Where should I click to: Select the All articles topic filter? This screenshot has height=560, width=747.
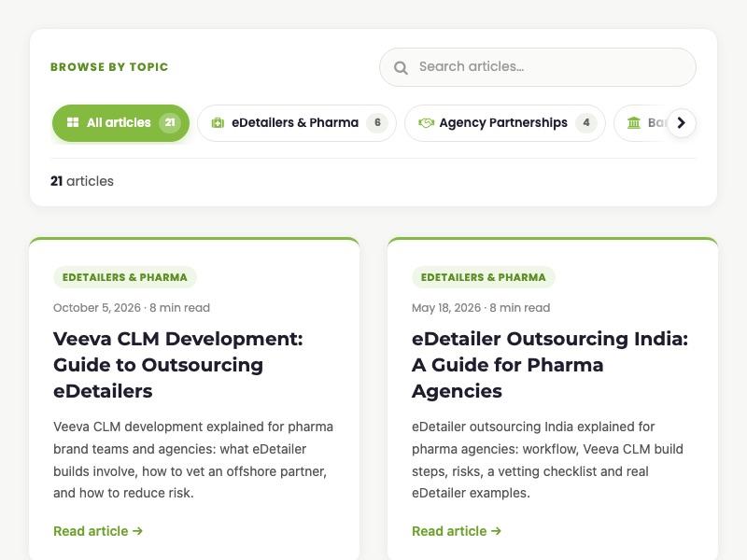[120, 123]
